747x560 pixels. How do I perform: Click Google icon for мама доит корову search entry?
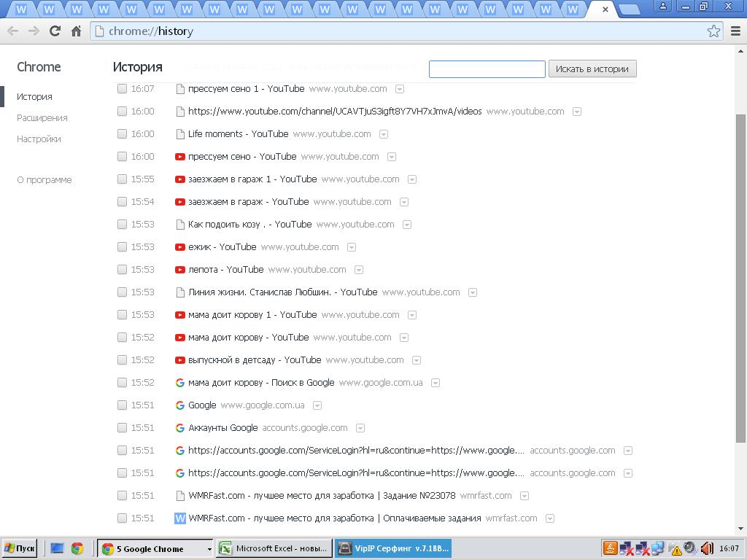[180, 383]
